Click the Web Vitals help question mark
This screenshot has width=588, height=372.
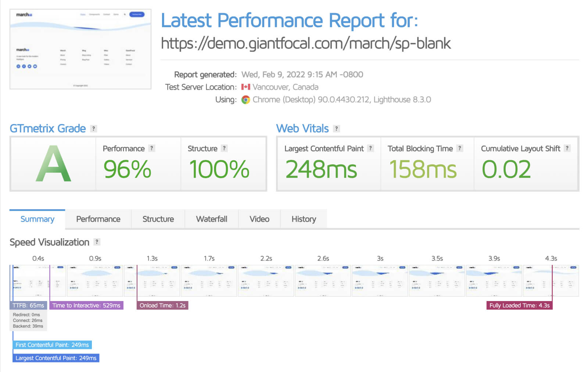coord(336,129)
